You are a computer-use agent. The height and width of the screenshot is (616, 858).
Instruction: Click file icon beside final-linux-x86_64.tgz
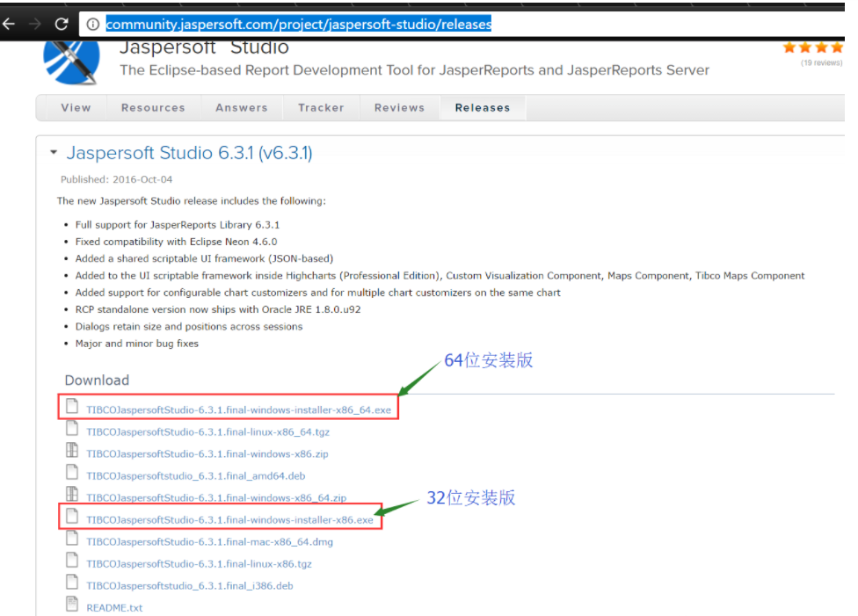pyautogui.click(x=72, y=428)
